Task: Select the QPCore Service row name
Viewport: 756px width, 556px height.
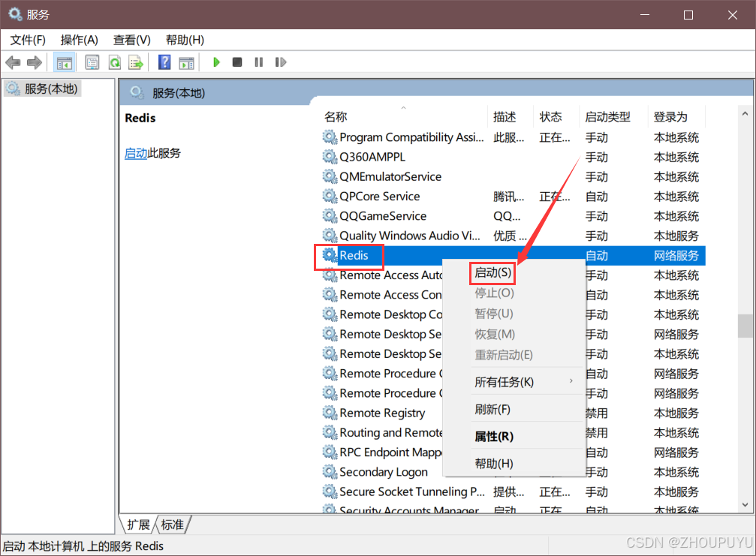Action: (x=379, y=196)
